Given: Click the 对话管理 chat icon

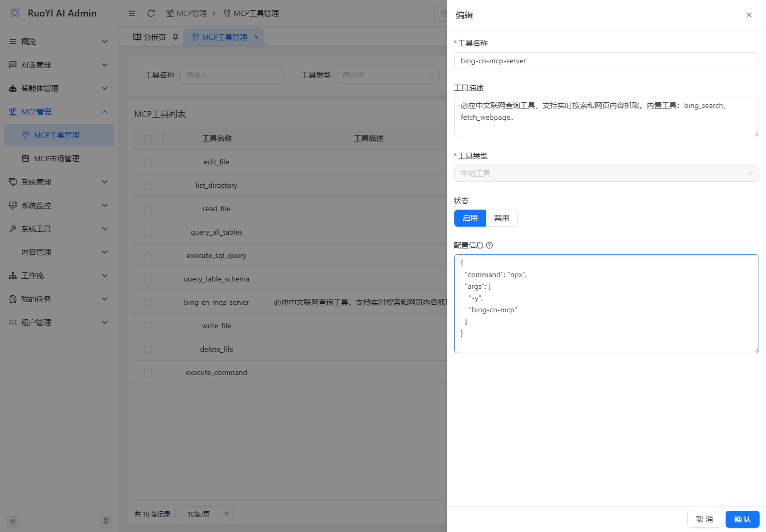Looking at the screenshot, I should (x=13, y=65).
